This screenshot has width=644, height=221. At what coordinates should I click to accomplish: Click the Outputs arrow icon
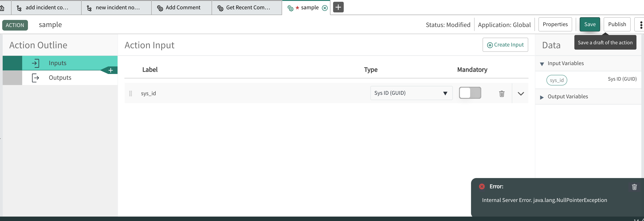35,78
